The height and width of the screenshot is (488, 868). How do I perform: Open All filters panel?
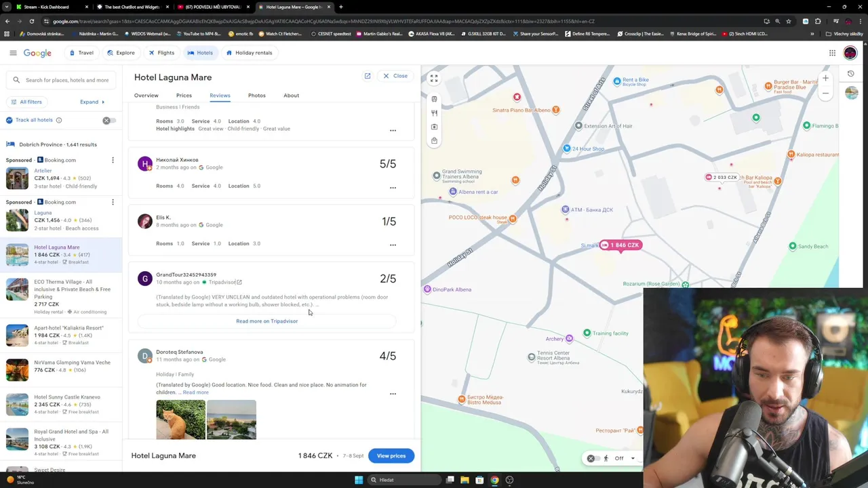coord(26,102)
